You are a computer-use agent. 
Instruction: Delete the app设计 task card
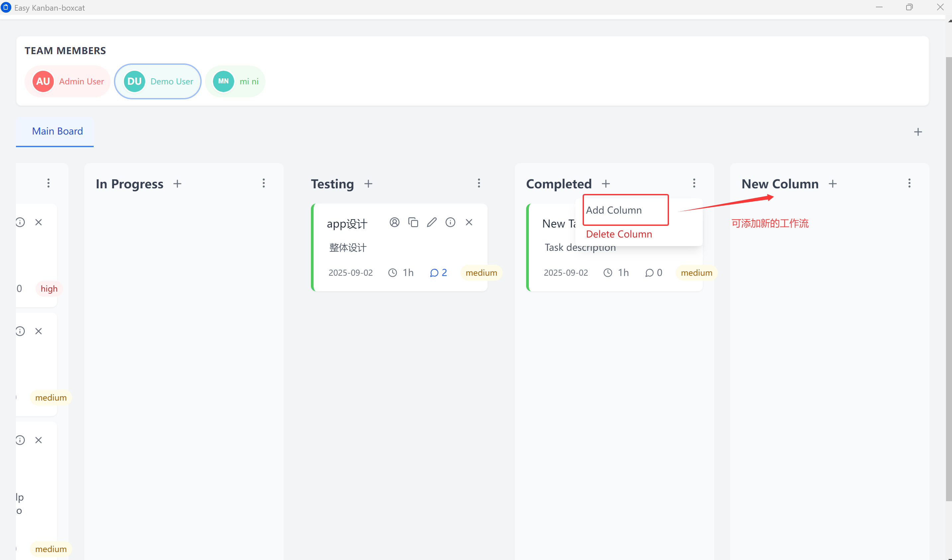click(x=469, y=222)
